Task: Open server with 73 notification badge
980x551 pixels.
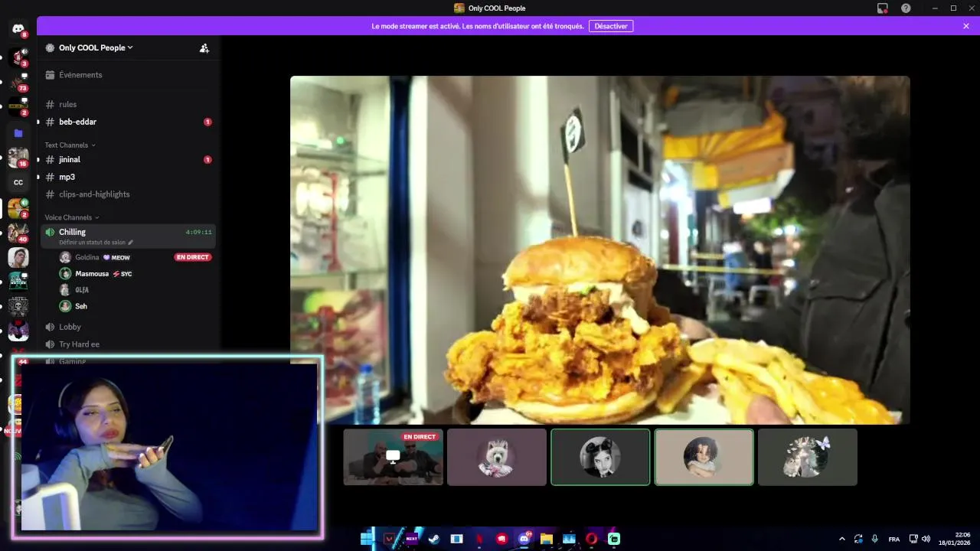Action: (x=18, y=82)
